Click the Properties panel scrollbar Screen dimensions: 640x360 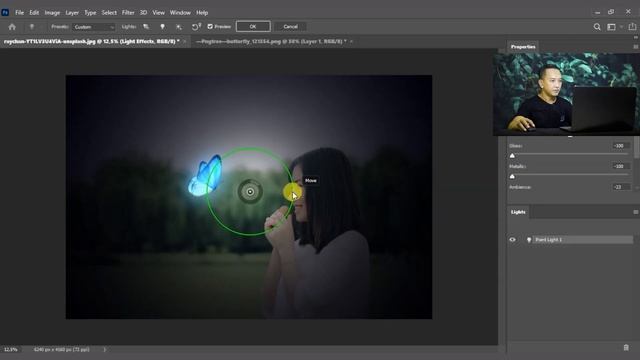coord(637,147)
